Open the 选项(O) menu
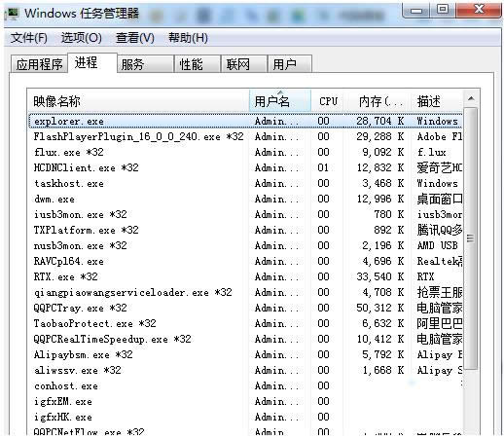This screenshot has height=439, width=504. pyautogui.click(x=82, y=38)
